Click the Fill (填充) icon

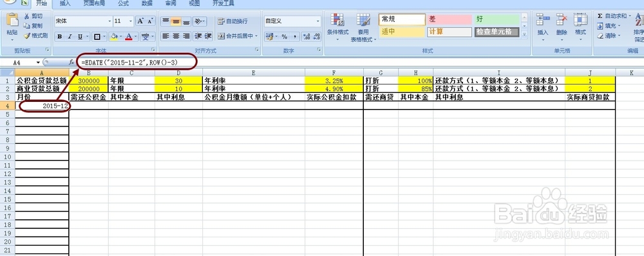pos(600,26)
